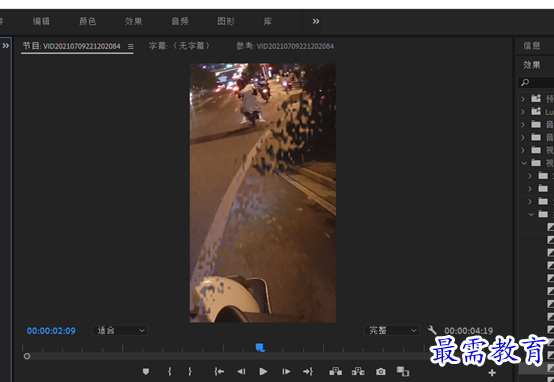Click the zoom scroll bar circular handle

(27, 357)
